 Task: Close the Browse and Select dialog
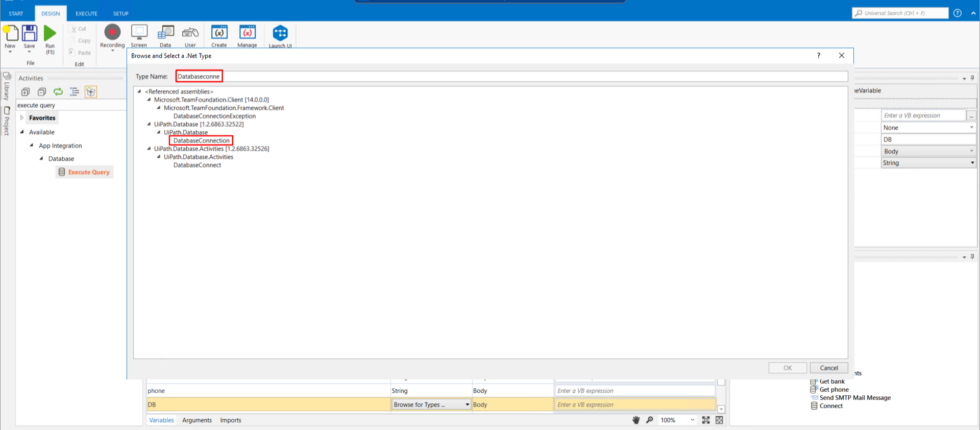[x=842, y=56]
